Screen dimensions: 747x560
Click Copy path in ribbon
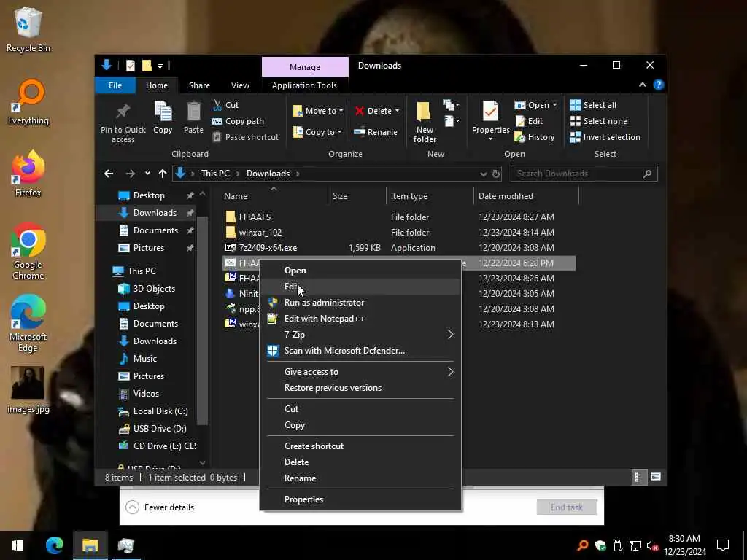pyautogui.click(x=238, y=121)
